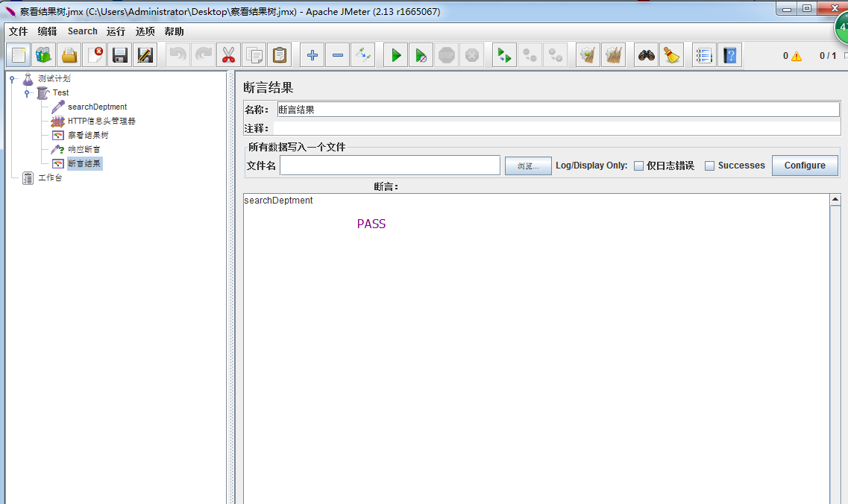Open the 编辑 menu
This screenshot has height=504, width=848.
(x=47, y=31)
